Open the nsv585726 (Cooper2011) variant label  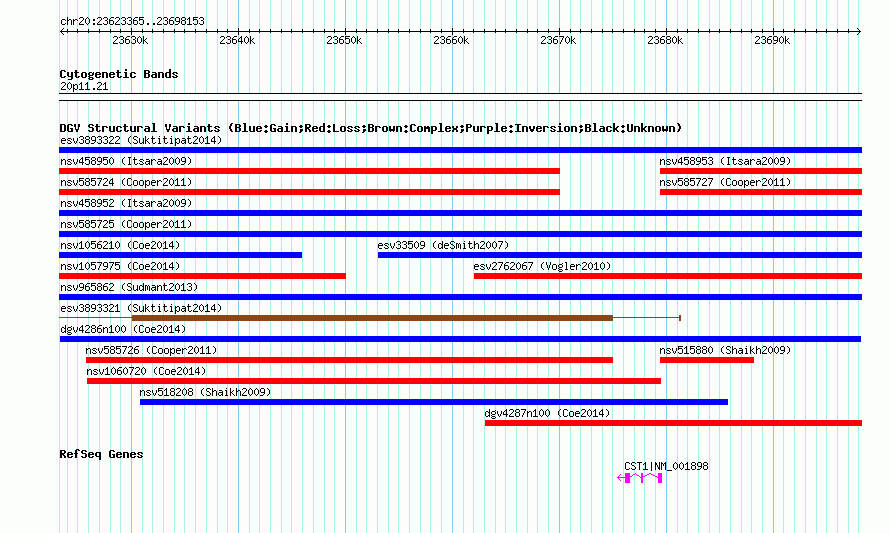click(151, 350)
